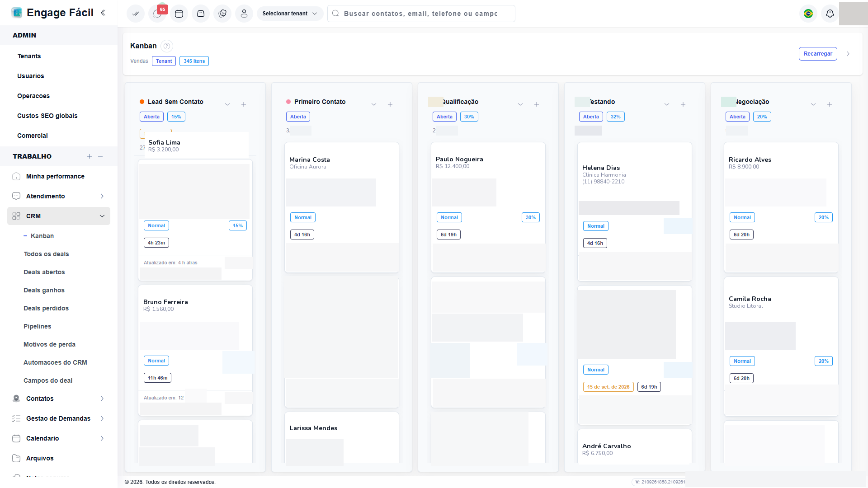
Task: Go to Pipelines page
Action: [37, 326]
